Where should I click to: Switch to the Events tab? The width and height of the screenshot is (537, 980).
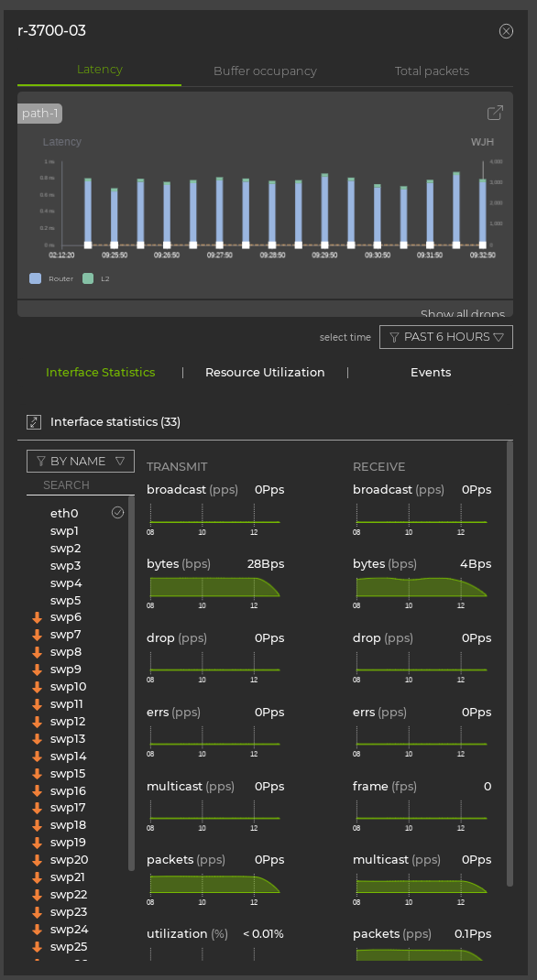(x=430, y=373)
